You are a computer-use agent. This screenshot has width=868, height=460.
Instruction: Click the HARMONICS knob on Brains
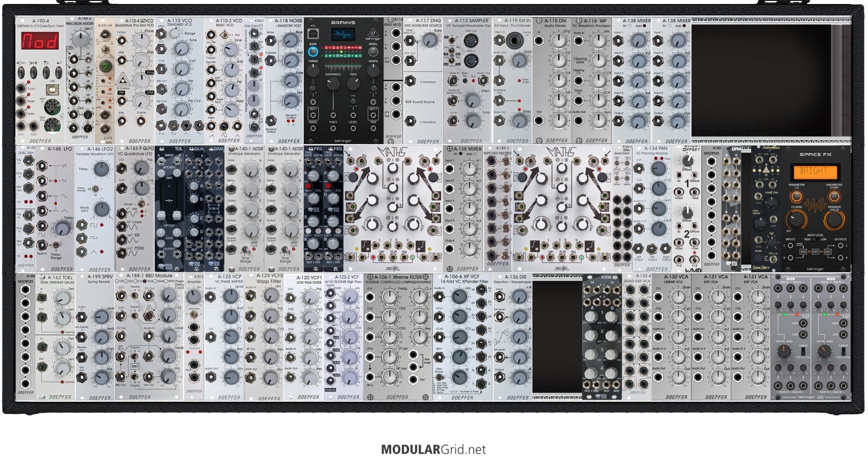pos(333,83)
